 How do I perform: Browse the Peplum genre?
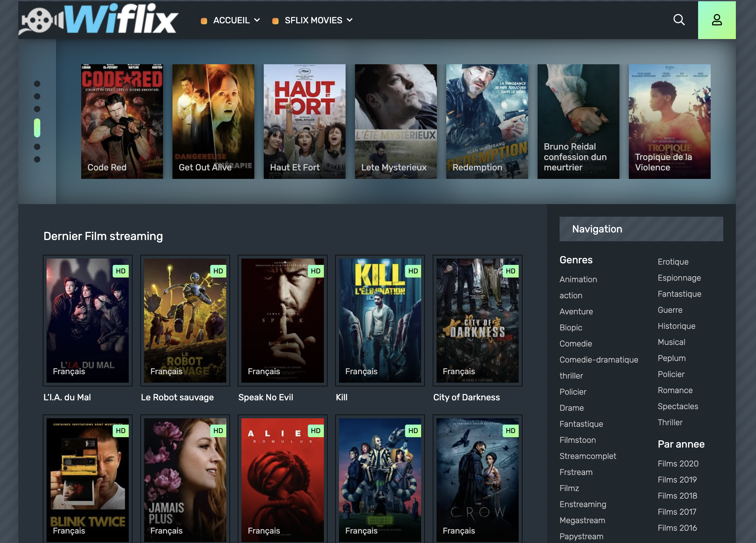[671, 358]
